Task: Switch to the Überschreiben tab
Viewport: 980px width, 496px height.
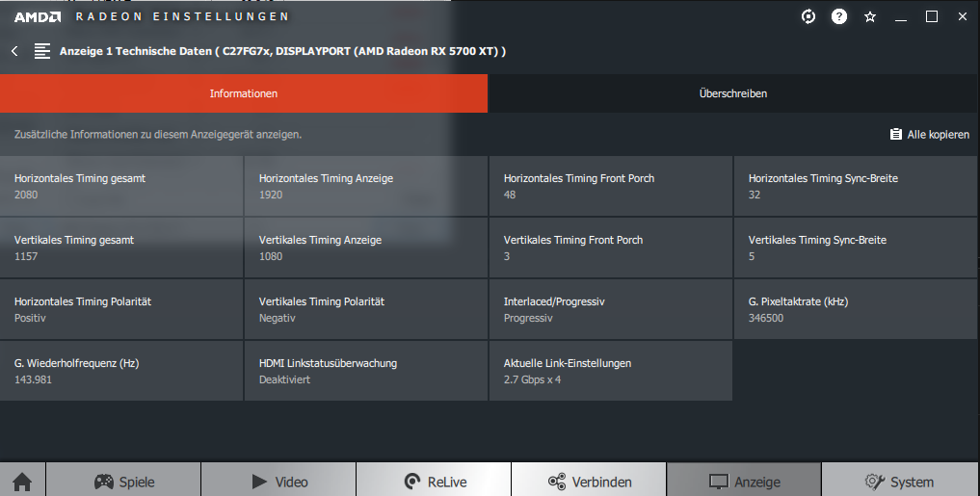Action: point(732,93)
